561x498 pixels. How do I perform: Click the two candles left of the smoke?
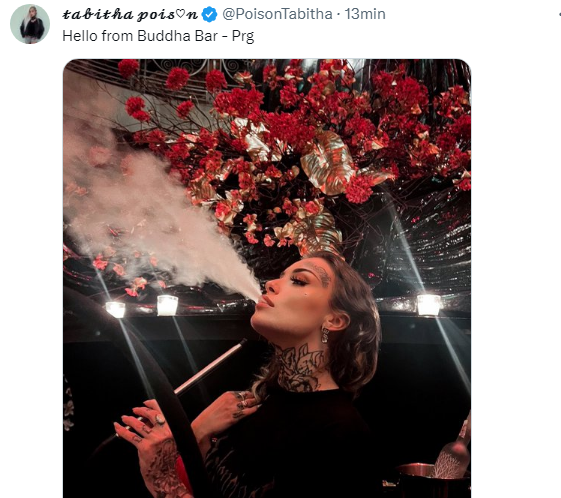142,306
